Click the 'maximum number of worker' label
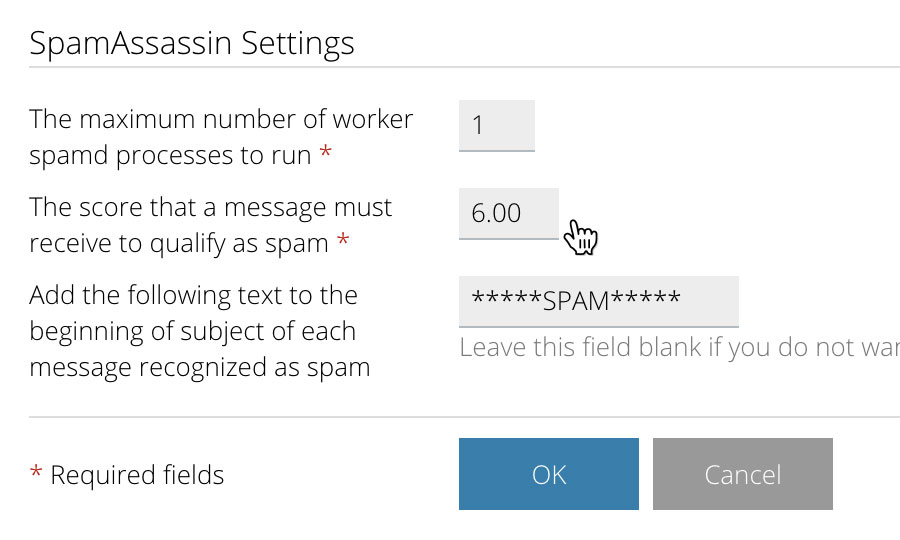 pos(221,119)
